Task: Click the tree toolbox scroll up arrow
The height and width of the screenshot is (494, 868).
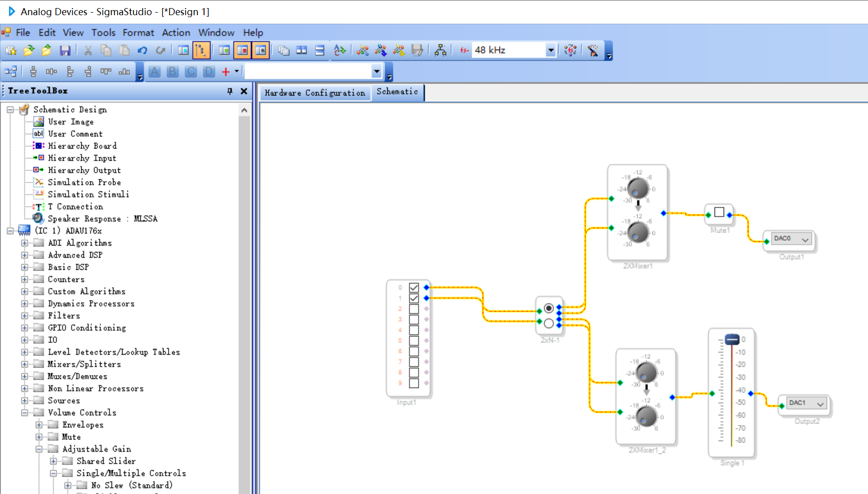Action: point(244,110)
